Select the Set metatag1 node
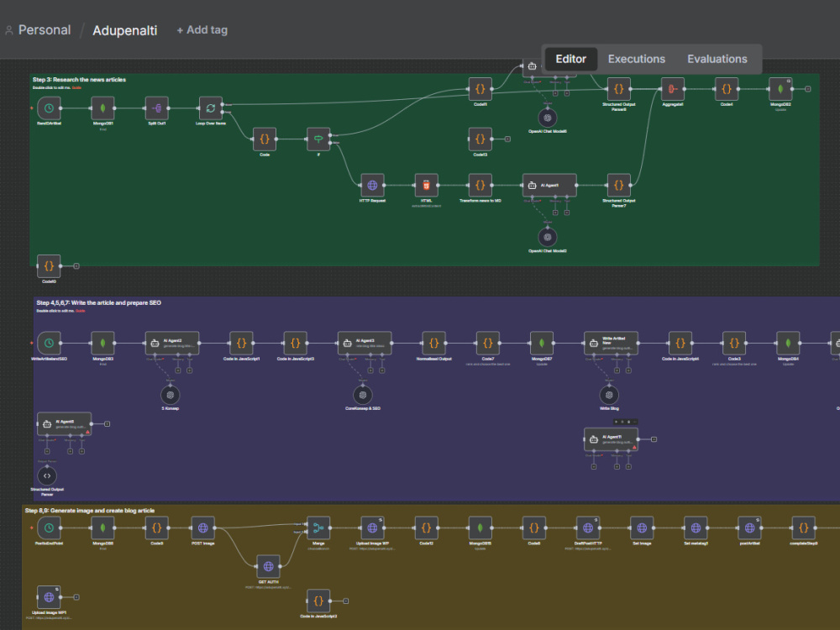840x630 pixels. tap(696, 528)
